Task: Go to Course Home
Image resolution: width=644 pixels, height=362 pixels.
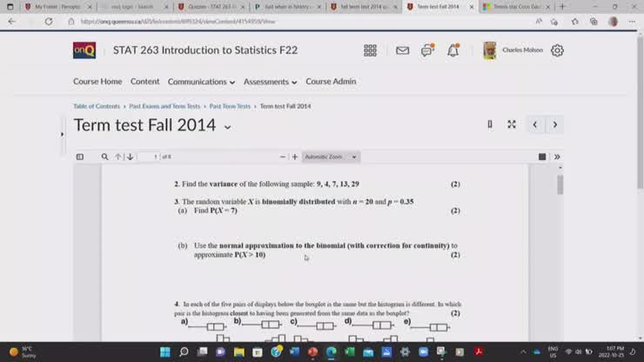Action: 97,82
